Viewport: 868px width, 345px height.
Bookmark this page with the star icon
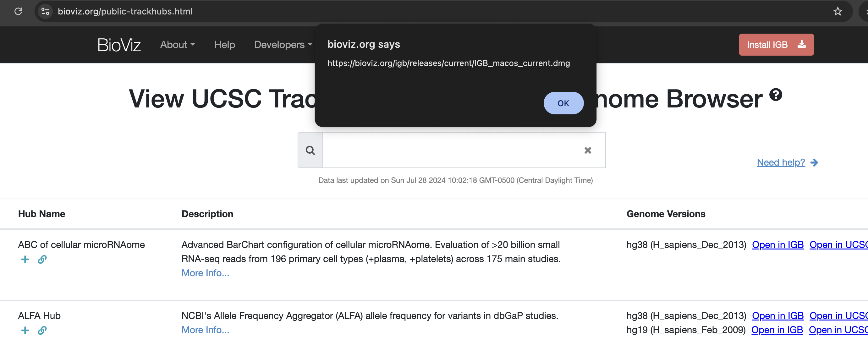tap(838, 11)
